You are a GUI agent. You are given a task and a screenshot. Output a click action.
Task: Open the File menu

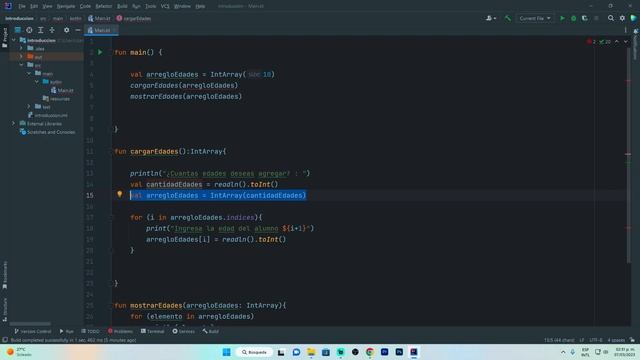click(x=22, y=6)
